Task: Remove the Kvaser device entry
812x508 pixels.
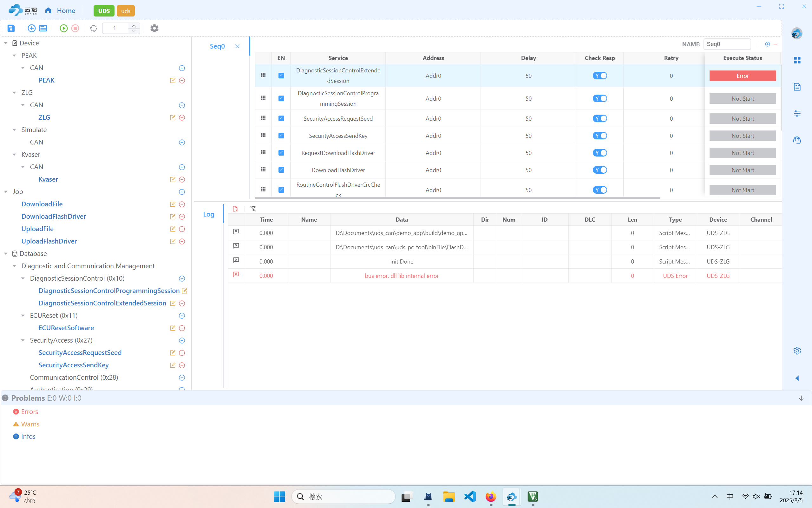Action: click(182, 179)
